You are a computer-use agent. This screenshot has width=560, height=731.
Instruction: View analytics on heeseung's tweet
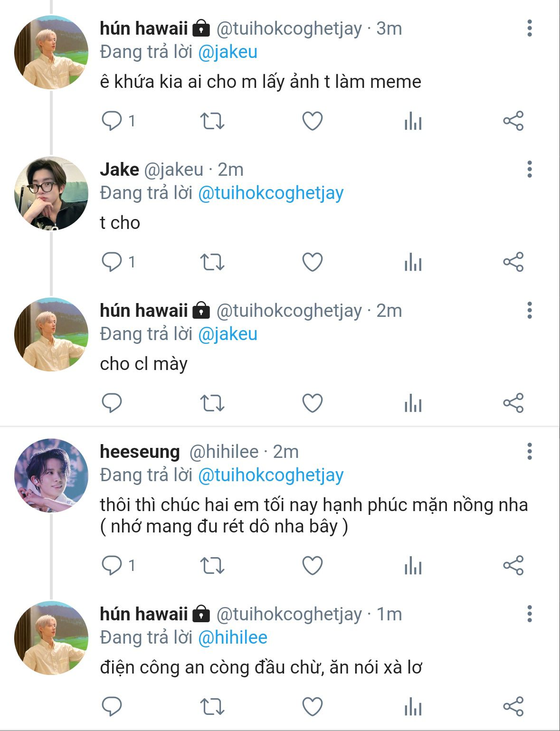[413, 566]
